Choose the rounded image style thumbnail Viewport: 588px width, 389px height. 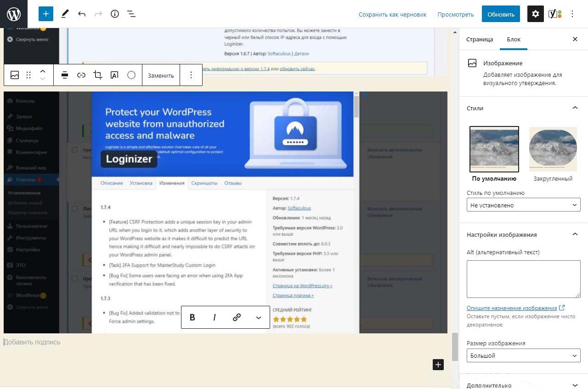[553, 149]
